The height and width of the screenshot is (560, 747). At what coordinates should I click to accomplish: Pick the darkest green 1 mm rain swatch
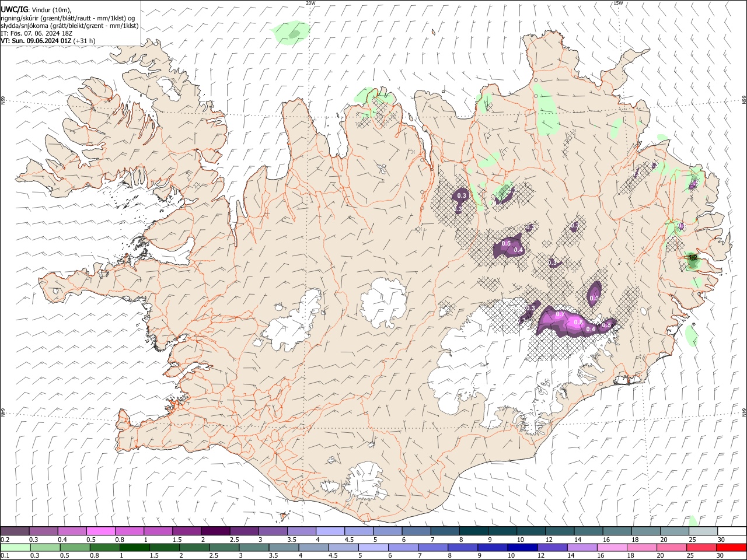(x=134, y=547)
